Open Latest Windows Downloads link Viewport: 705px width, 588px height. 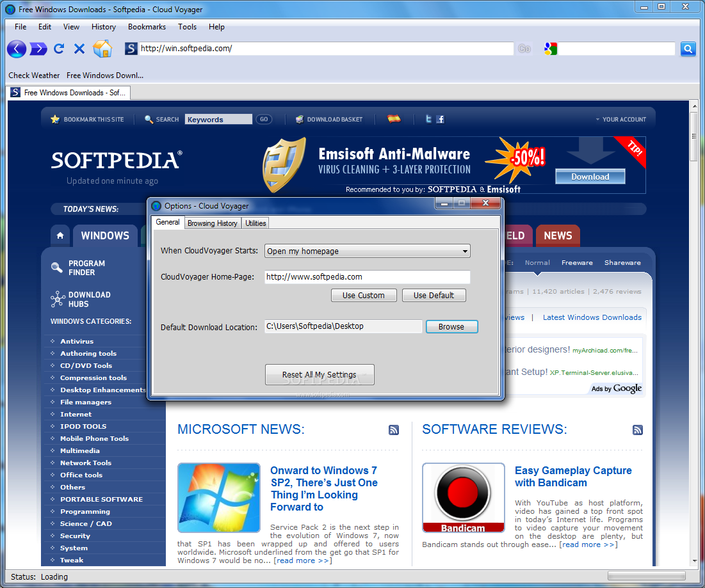(592, 317)
